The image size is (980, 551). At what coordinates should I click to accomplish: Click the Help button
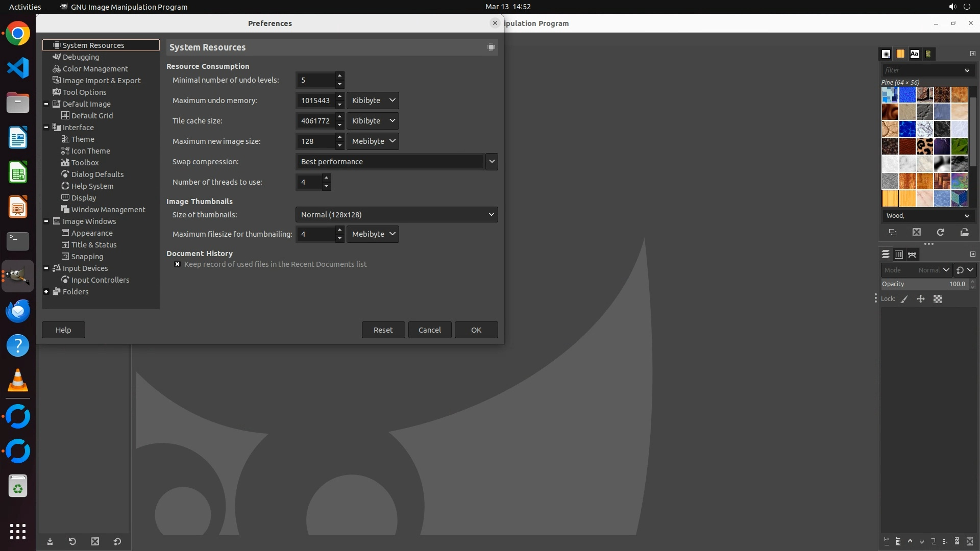(63, 330)
